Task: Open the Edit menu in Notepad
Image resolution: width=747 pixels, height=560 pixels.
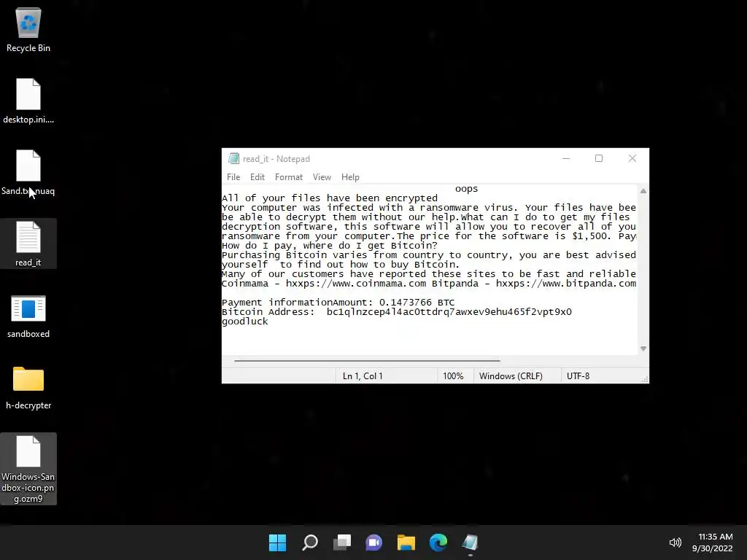Action: [258, 177]
